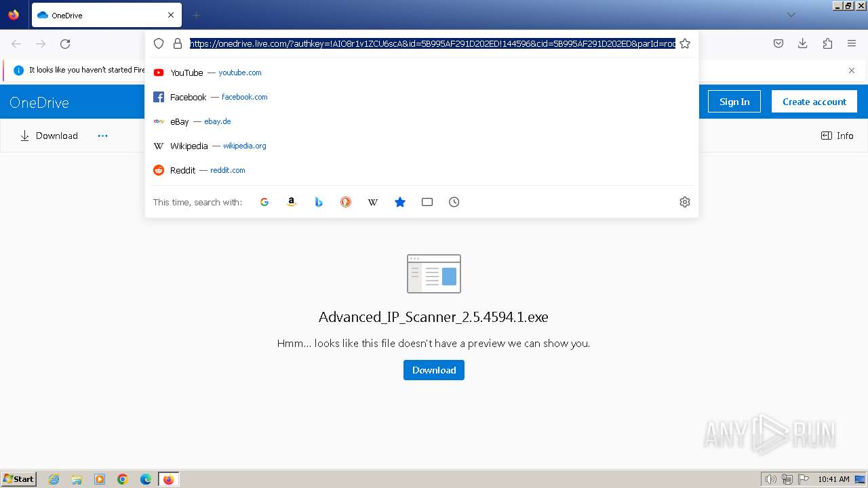Bookmark this page with the star icon

[x=685, y=43]
